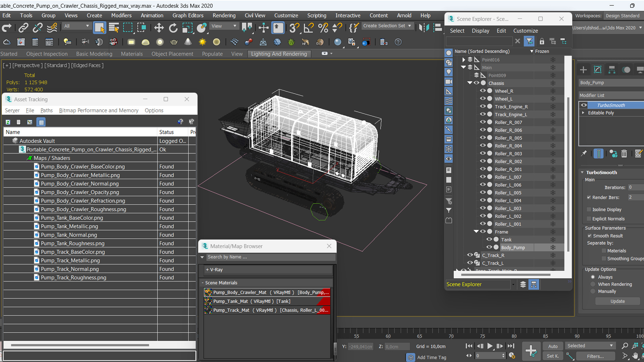Collapse the Frame tree node
Image resolution: width=644 pixels, height=362 pixels.
[x=476, y=232]
